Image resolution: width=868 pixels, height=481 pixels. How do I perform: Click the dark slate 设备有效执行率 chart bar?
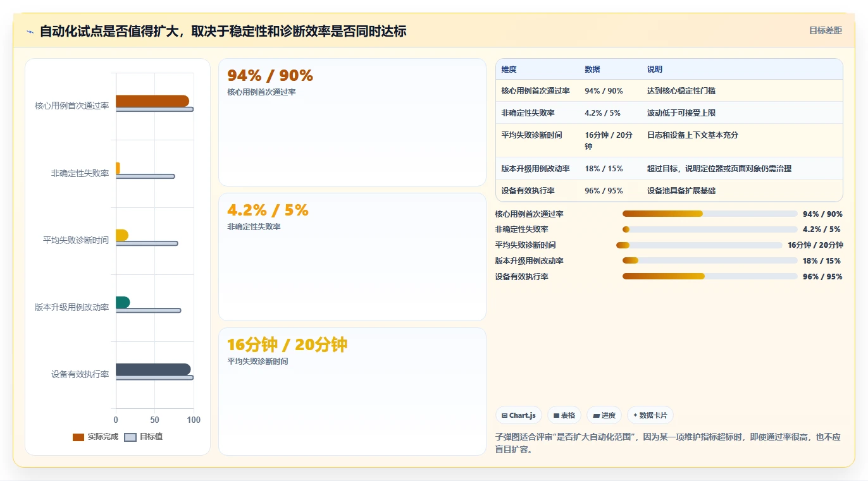pos(153,369)
